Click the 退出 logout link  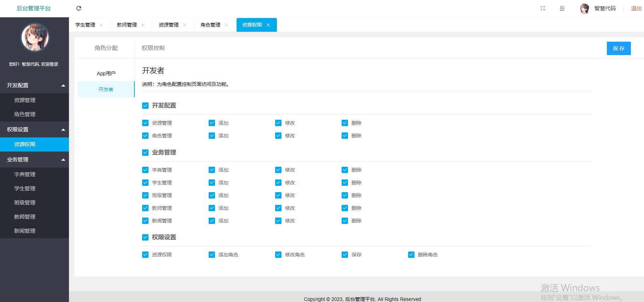pos(636,8)
